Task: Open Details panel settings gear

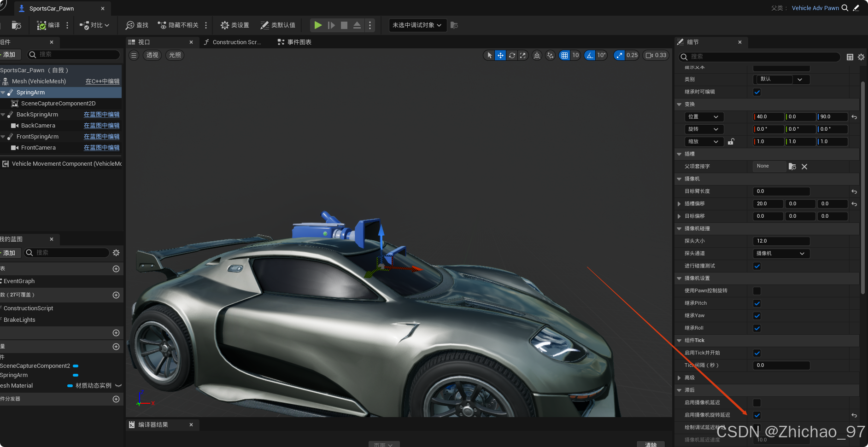Action: coord(861,57)
